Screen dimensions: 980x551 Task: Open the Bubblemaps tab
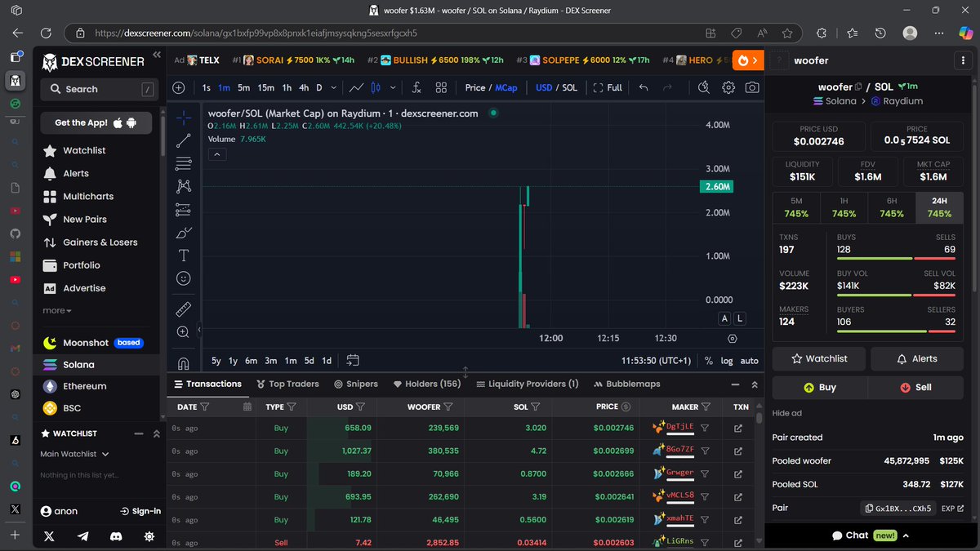pos(627,384)
